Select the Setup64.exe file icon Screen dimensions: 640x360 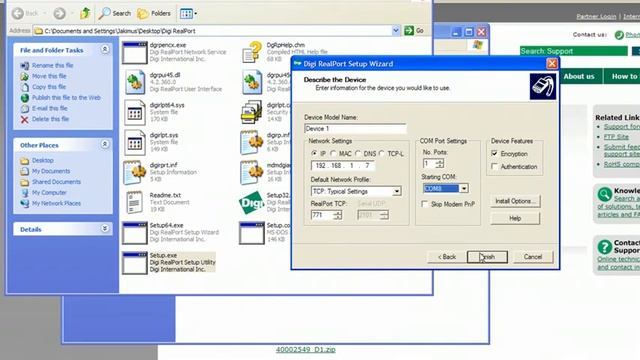click(x=135, y=233)
